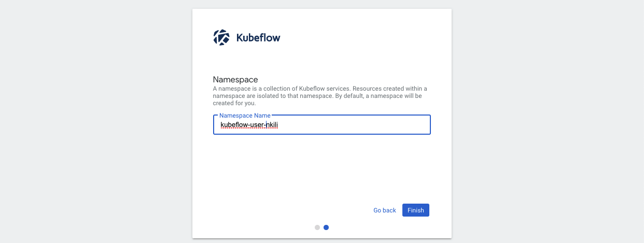
Task: Click the Kubeflow wordmark text
Action: (258, 37)
